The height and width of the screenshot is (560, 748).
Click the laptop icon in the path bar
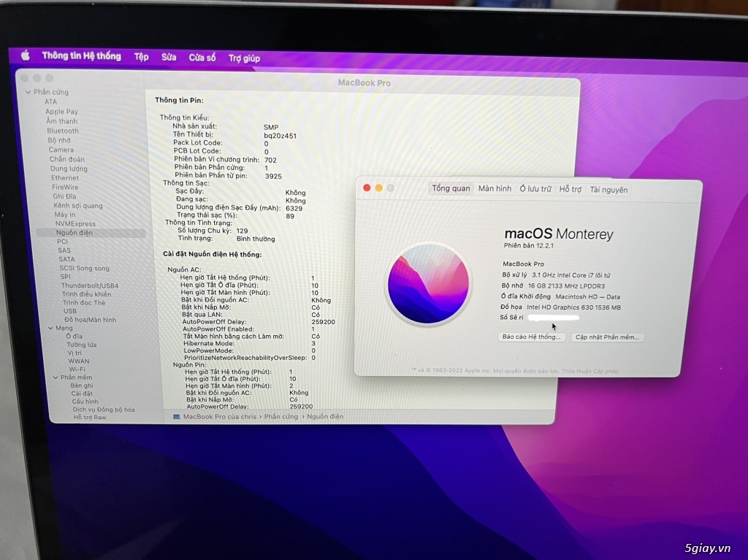(x=176, y=416)
